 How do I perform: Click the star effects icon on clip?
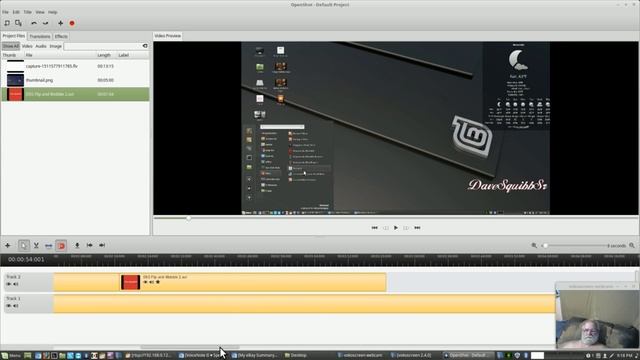pos(158,282)
